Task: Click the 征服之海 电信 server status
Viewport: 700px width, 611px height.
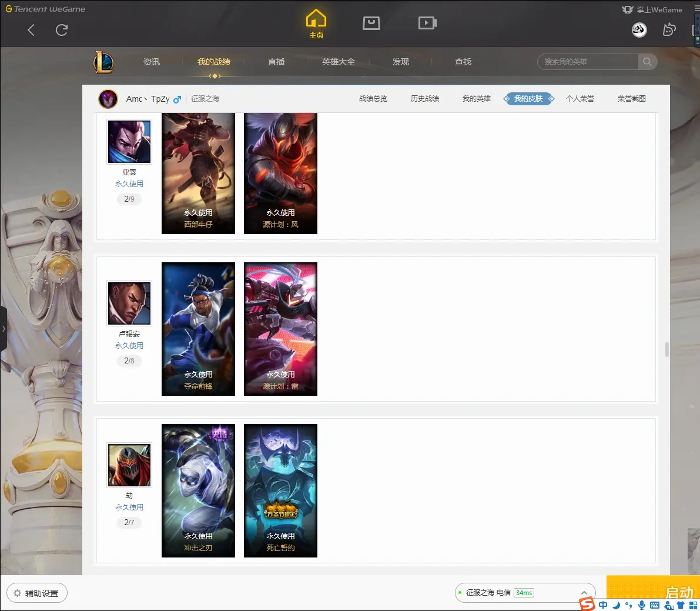Action: point(488,593)
